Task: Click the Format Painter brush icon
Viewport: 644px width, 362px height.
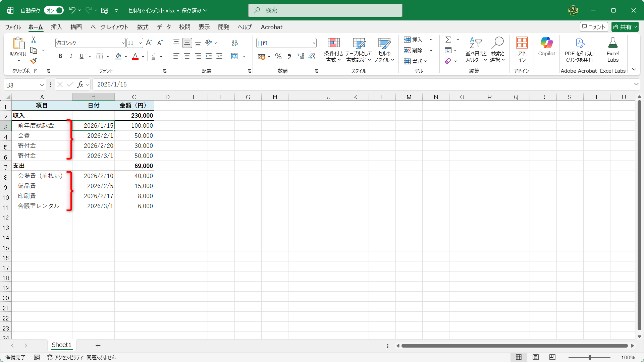Action: 34,61
